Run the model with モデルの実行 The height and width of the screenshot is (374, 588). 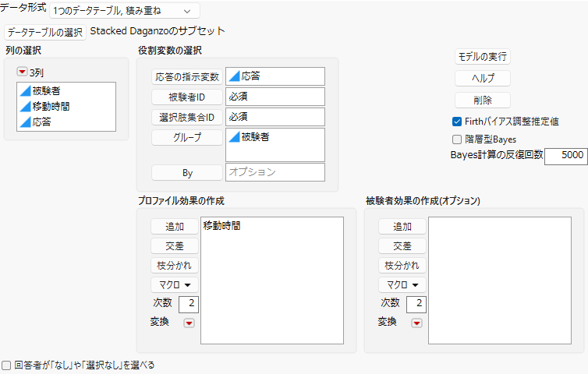coord(482,57)
